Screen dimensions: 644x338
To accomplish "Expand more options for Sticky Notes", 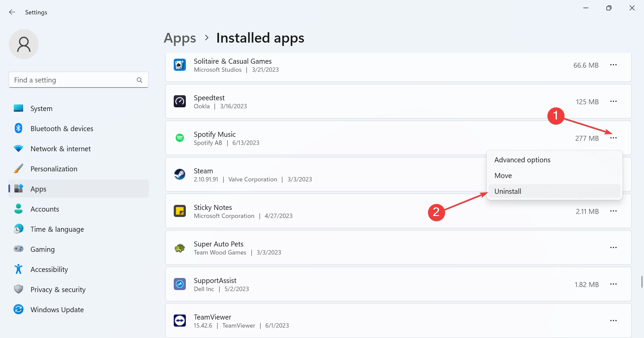I will pos(613,211).
